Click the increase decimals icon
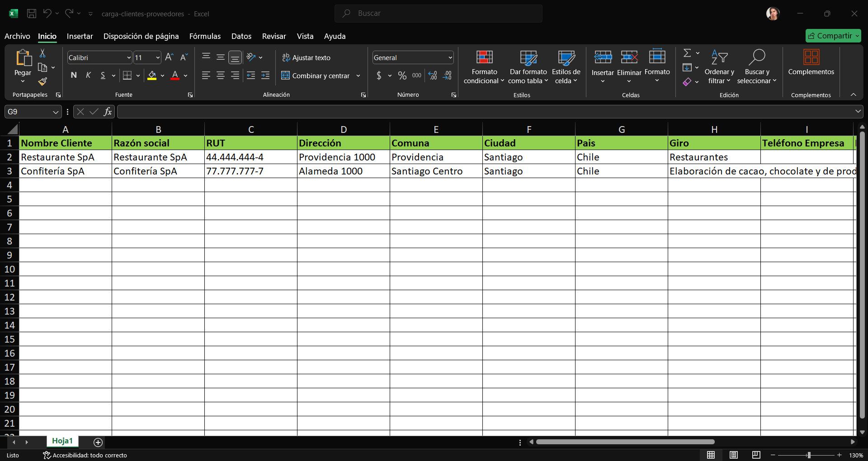This screenshot has height=461, width=868. pyautogui.click(x=433, y=75)
